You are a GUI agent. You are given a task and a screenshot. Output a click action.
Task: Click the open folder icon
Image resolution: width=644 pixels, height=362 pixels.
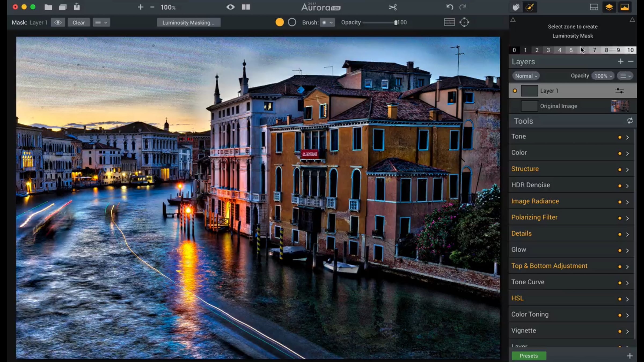[48, 7]
